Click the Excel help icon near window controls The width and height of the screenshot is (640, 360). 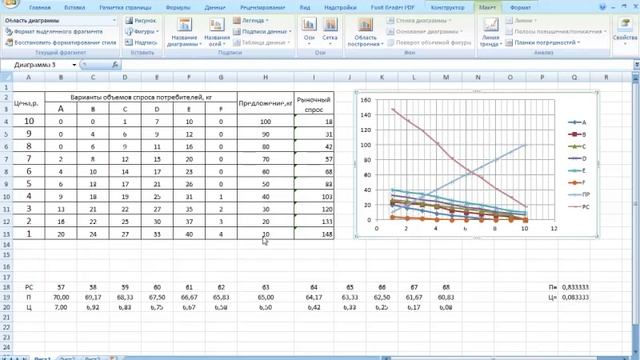602,7
